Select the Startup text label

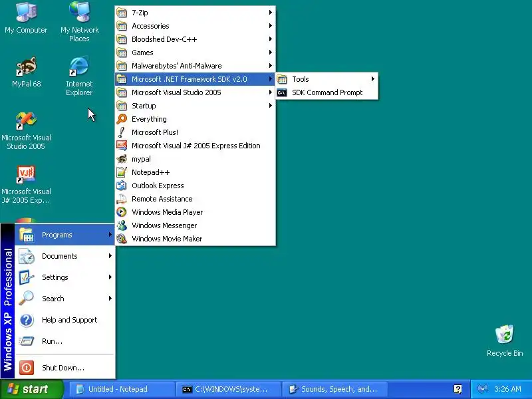(x=144, y=106)
